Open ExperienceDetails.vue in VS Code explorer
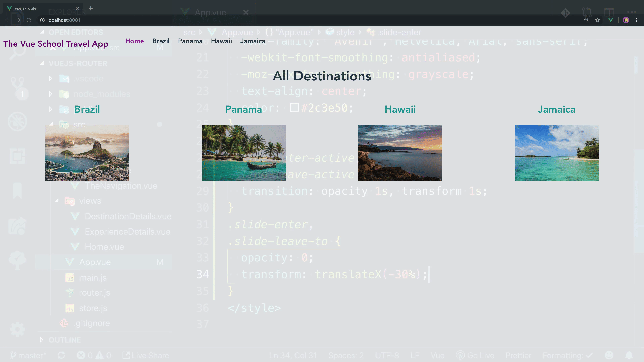 coord(127,232)
